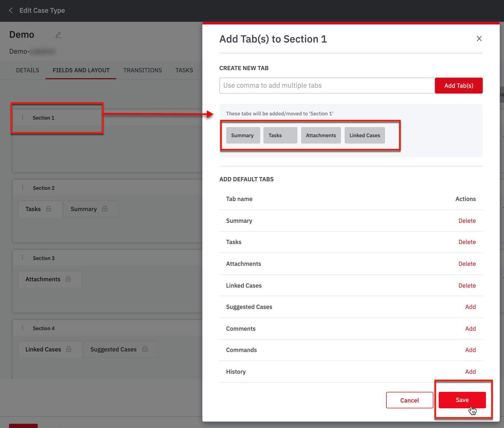Click the Section 1 label
The image size is (504, 428).
(x=44, y=118)
